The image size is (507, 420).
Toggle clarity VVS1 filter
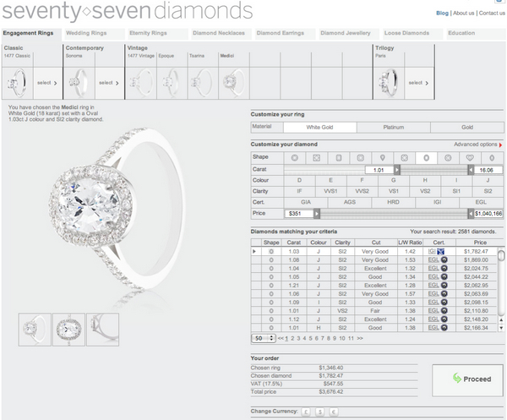(x=330, y=192)
